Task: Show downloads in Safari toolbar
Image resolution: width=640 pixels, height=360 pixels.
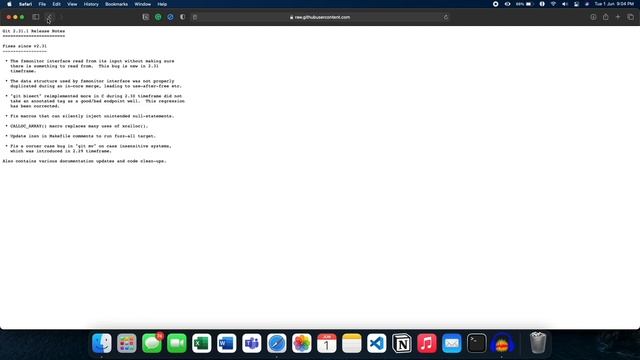Action: (x=593, y=17)
